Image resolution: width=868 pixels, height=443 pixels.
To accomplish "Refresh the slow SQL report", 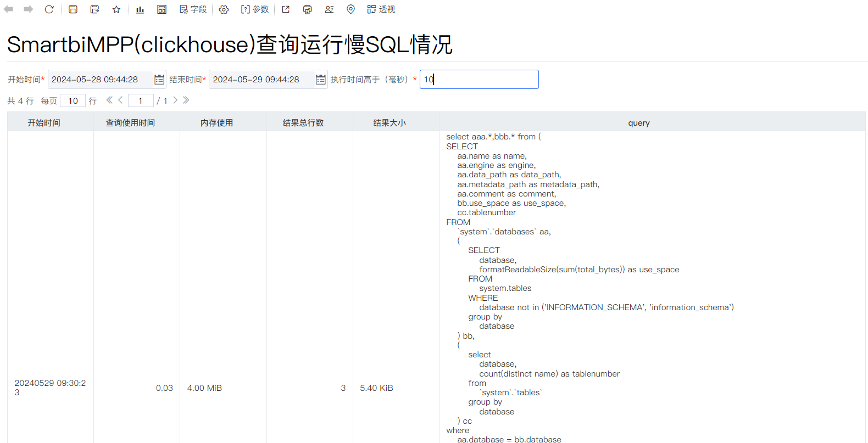I will [x=49, y=9].
